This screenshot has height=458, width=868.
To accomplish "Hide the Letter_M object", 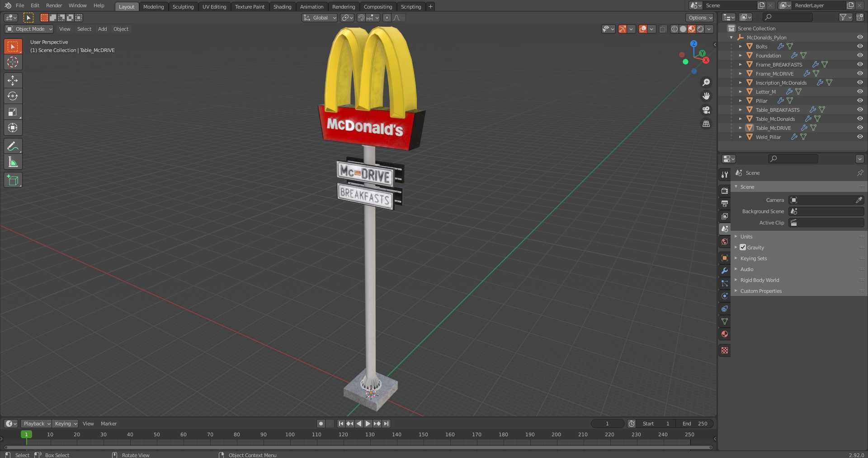I will (x=860, y=91).
